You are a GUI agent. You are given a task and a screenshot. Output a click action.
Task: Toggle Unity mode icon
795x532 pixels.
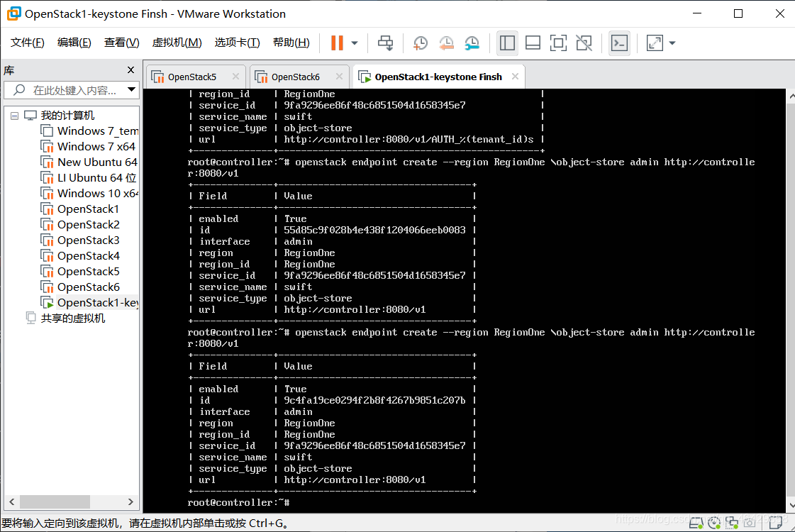[584, 43]
